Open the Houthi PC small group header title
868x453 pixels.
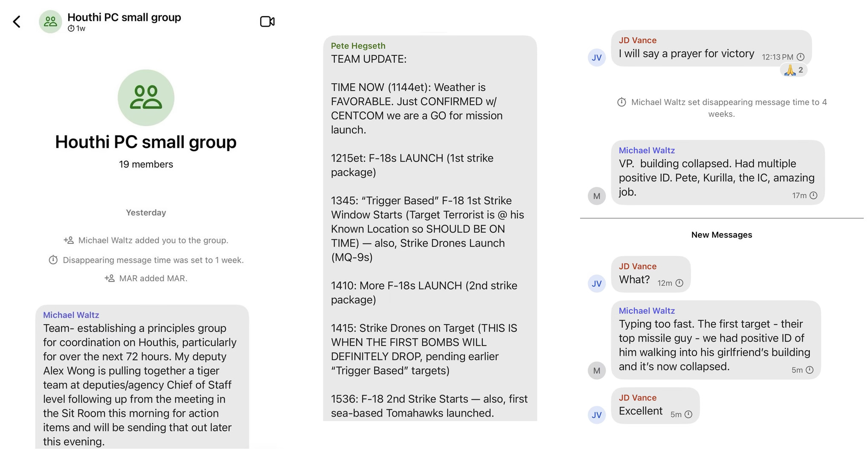coord(124,17)
